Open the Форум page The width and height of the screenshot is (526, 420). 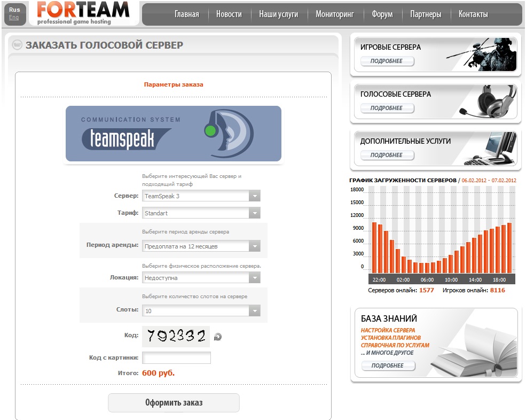coord(382,14)
